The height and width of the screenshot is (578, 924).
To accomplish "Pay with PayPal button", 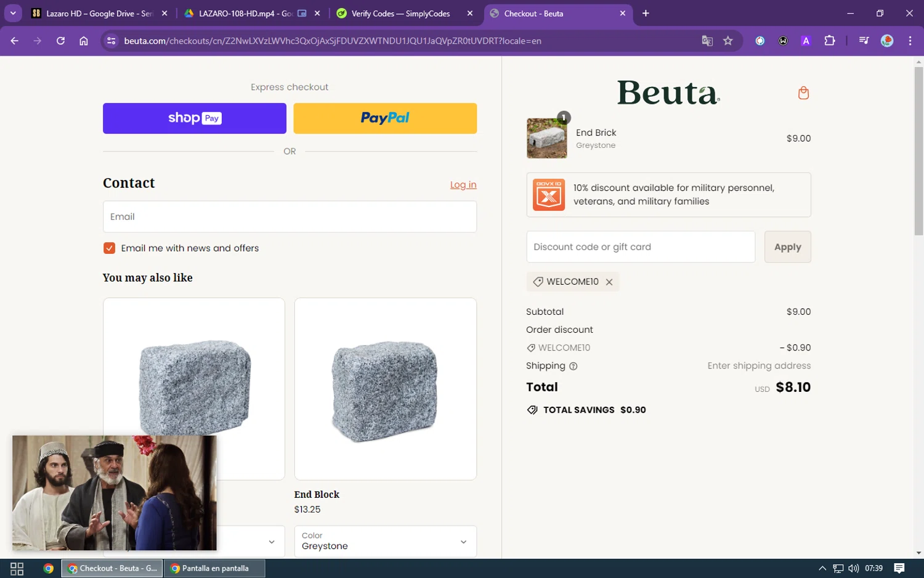I will 385,118.
